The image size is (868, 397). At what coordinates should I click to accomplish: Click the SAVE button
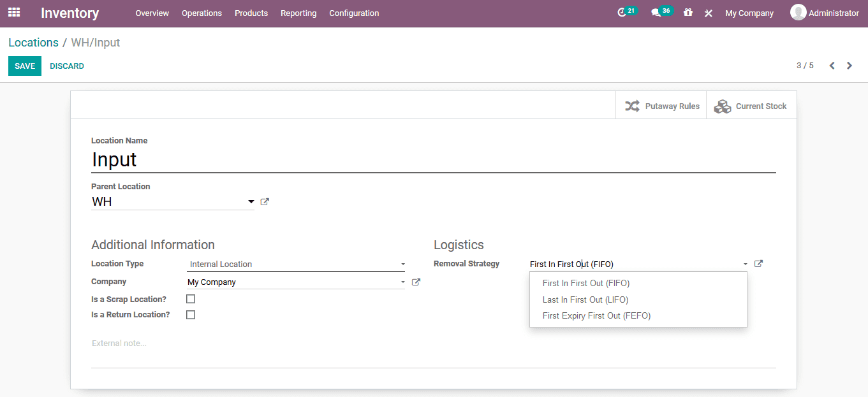pos(25,66)
